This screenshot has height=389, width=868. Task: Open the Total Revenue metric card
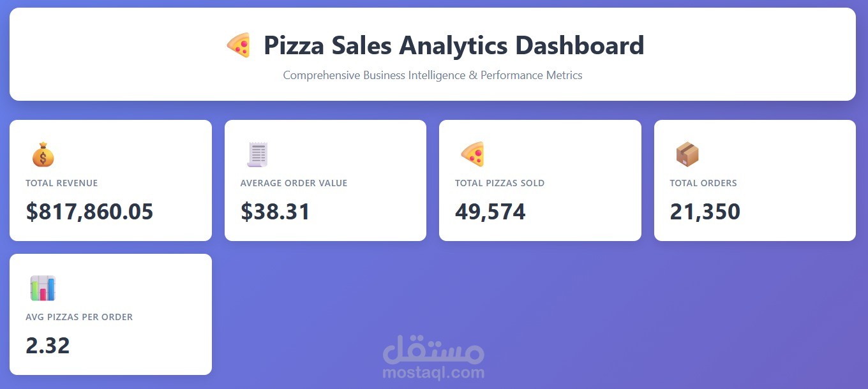point(110,180)
